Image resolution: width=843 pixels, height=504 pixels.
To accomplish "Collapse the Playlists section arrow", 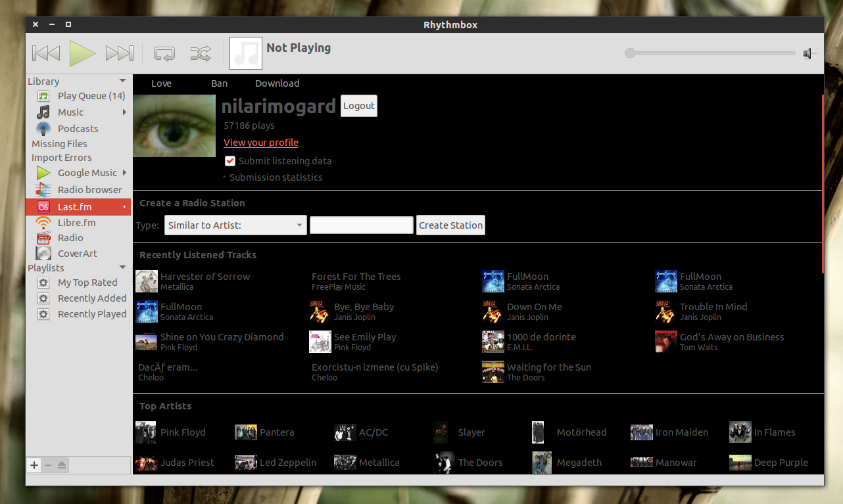I will tap(122, 267).
